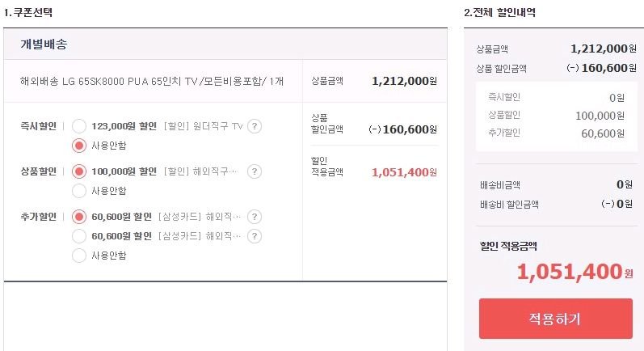Select 사용안함 under 상품할인
Viewport: 644px width, 351px height.
79,191
